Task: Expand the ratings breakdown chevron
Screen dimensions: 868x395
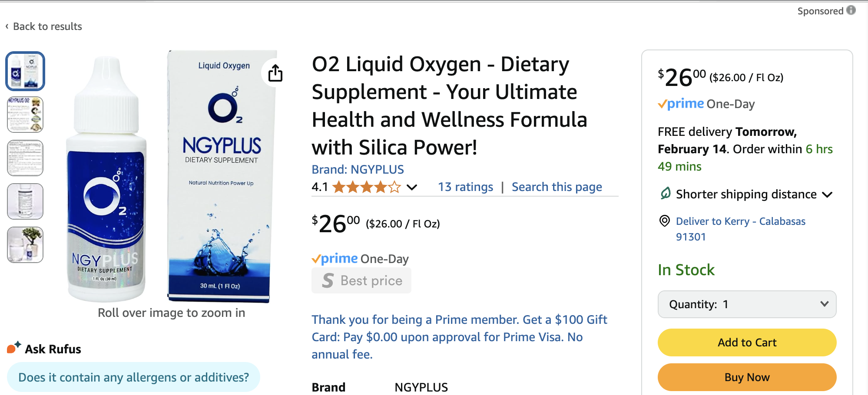Action: [412, 187]
